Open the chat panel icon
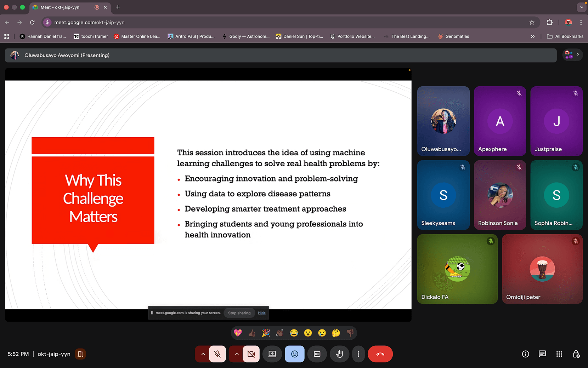 (x=542, y=354)
